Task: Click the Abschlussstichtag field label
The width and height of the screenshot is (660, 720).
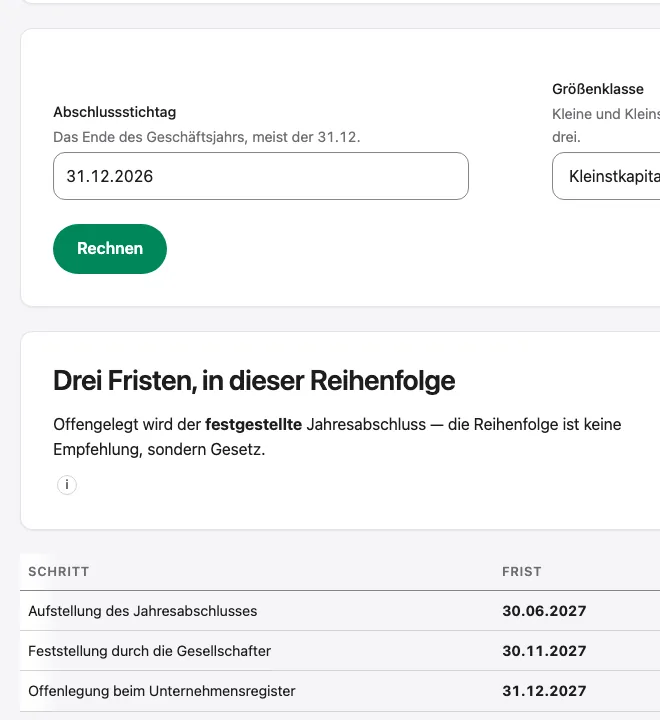Action: pos(114,112)
